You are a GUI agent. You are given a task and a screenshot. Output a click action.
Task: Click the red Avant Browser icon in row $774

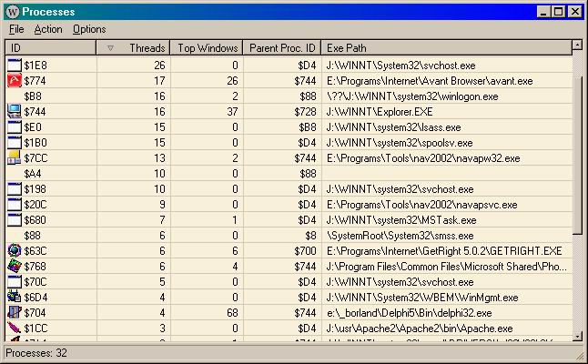[15, 81]
